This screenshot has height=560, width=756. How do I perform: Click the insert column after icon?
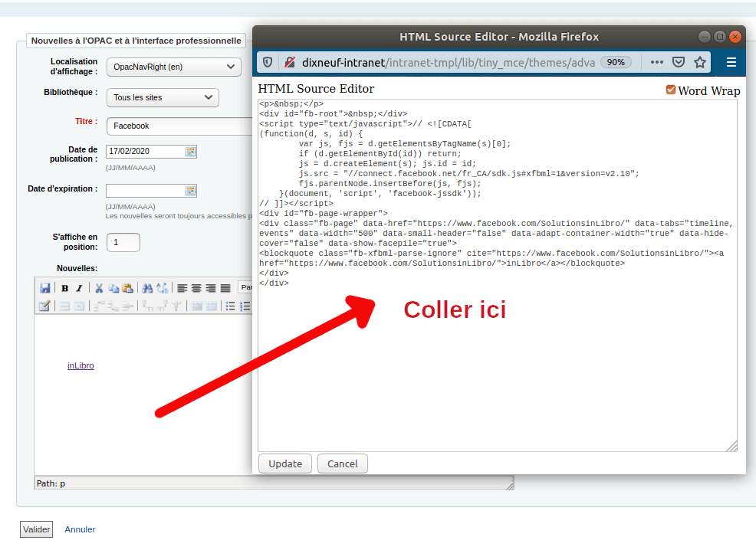coord(162,306)
